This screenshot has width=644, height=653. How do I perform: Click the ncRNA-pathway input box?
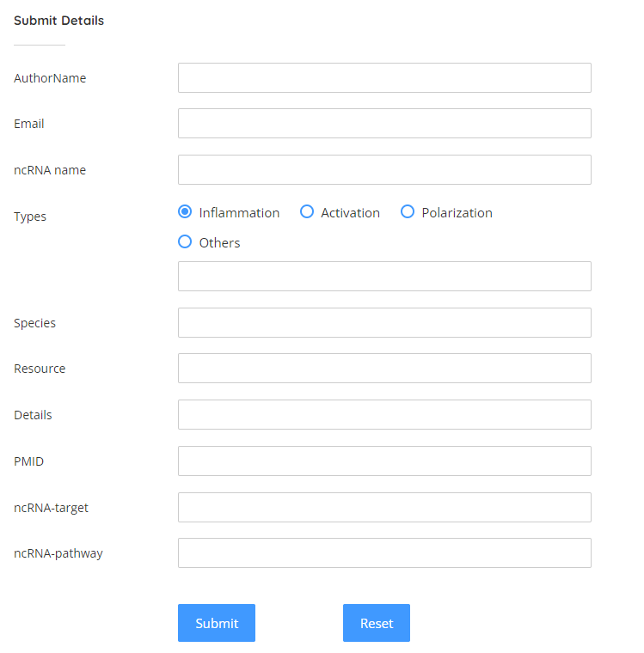(384, 553)
